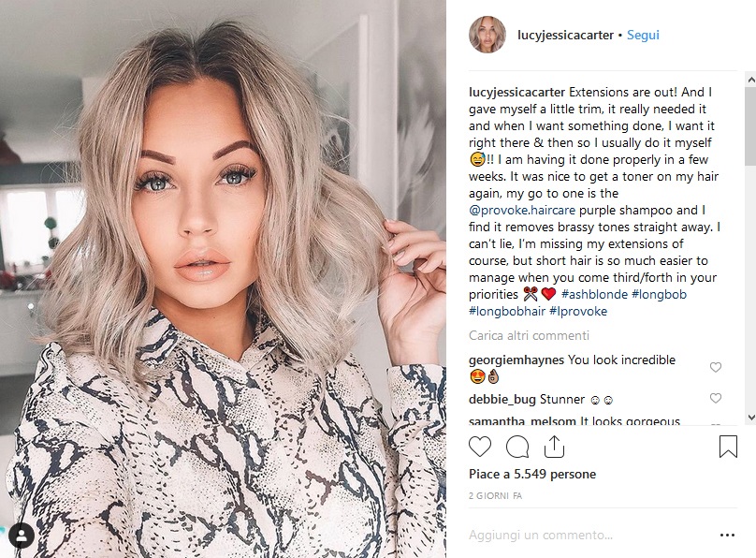Image resolution: width=756 pixels, height=558 pixels.
Task: Open the comment speech bubble icon
Action: click(517, 447)
